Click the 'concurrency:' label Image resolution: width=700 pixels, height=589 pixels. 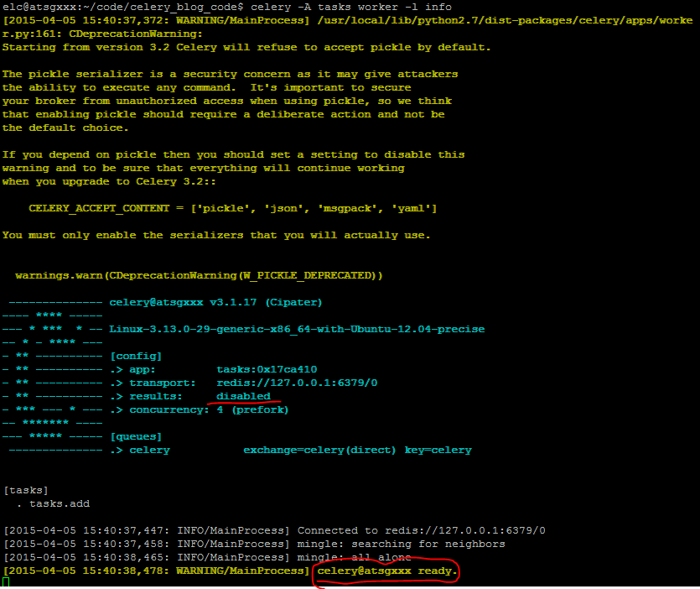(x=169, y=409)
